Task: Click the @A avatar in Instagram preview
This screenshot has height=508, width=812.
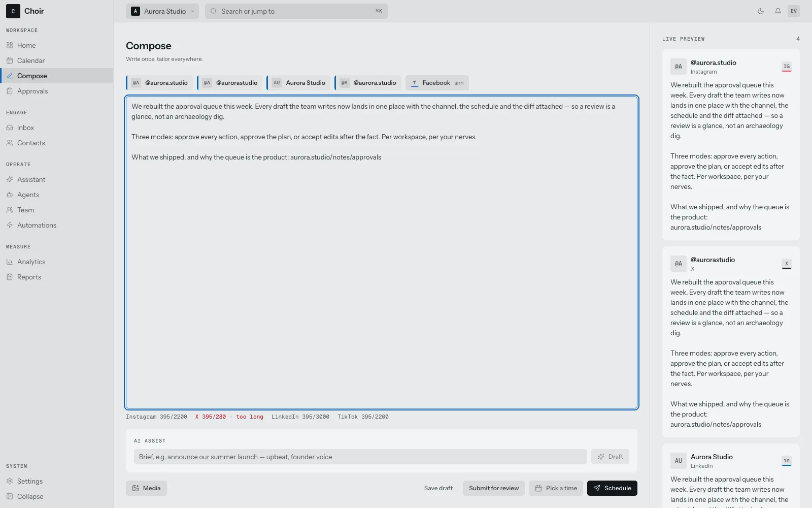Action: (x=679, y=67)
